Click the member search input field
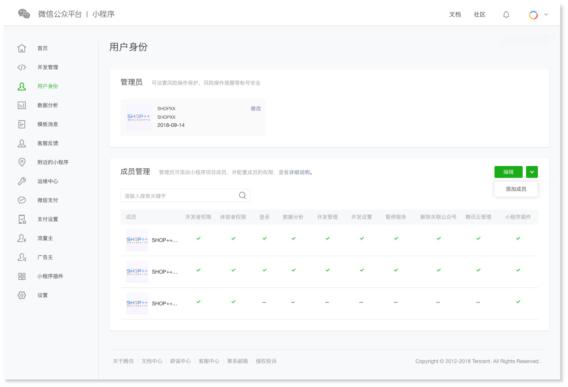The height and width of the screenshot is (387, 568). 185,196
